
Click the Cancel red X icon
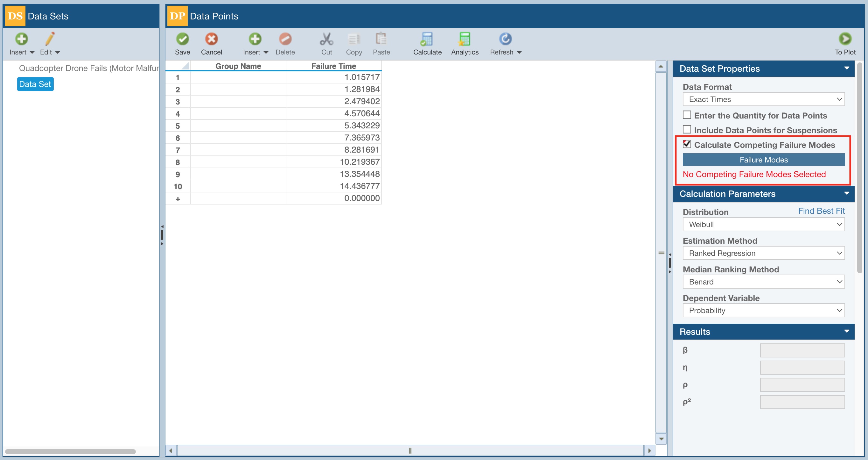pyautogui.click(x=211, y=39)
